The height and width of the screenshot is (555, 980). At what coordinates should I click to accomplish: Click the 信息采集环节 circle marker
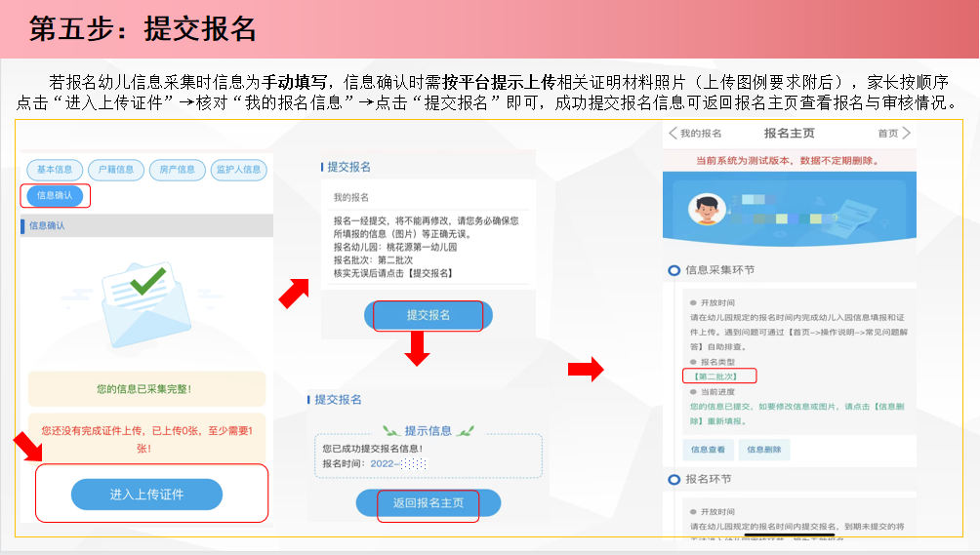pos(674,270)
